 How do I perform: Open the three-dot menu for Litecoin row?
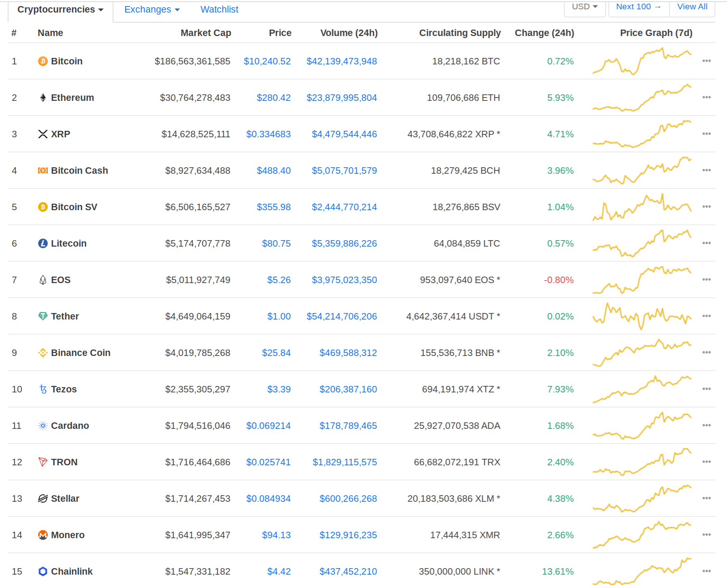point(707,243)
